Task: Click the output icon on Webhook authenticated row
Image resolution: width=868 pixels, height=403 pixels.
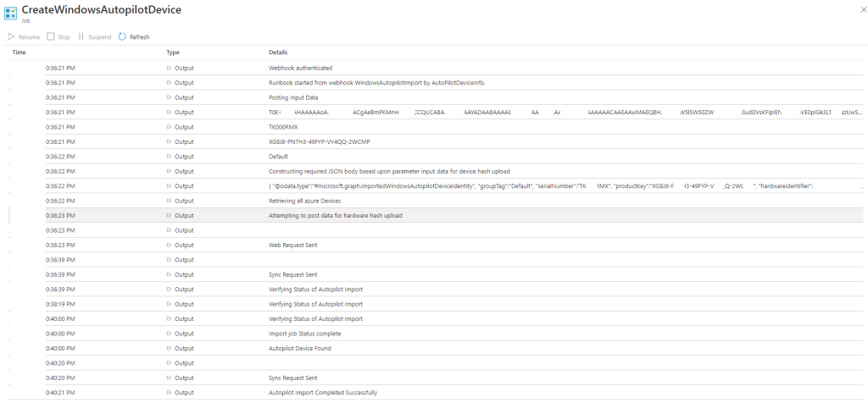Action: (170, 68)
